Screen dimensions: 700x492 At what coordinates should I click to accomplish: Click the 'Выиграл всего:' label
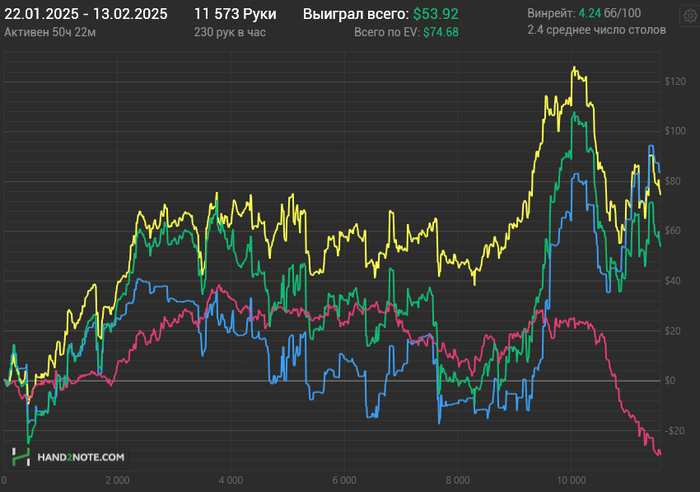point(356,14)
